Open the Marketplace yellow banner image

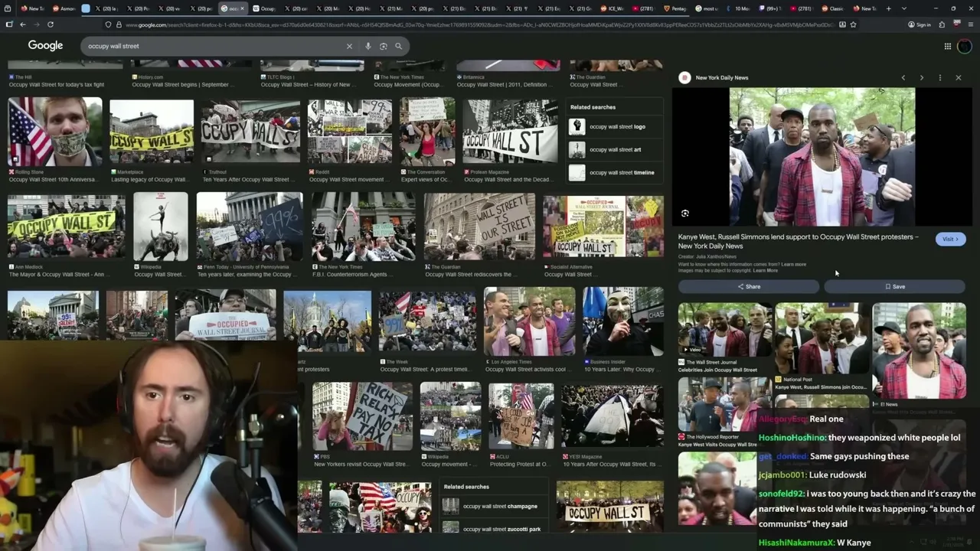click(152, 132)
